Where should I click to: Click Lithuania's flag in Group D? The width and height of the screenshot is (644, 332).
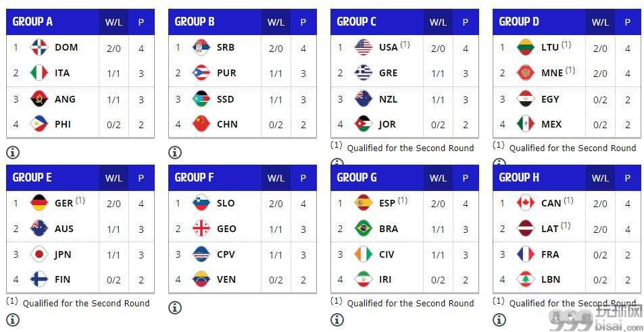click(526, 47)
